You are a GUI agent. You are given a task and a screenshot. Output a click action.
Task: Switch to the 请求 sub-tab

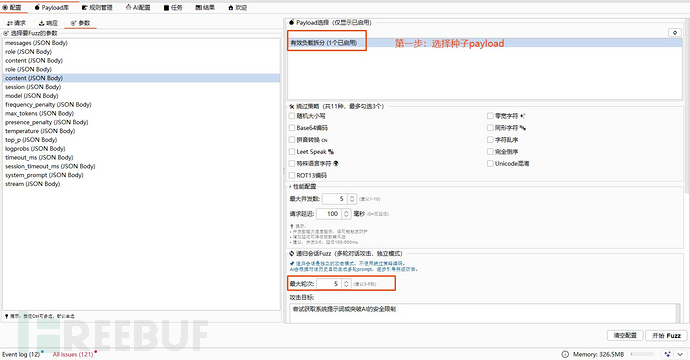[17, 23]
